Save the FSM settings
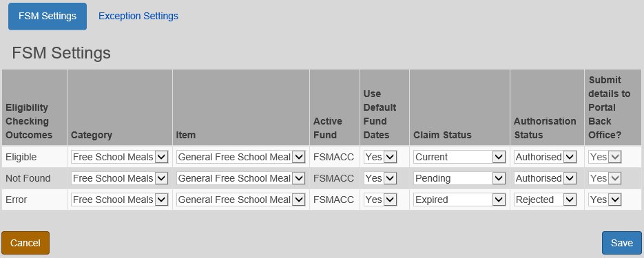The width and height of the screenshot is (644, 258). pyautogui.click(x=622, y=243)
